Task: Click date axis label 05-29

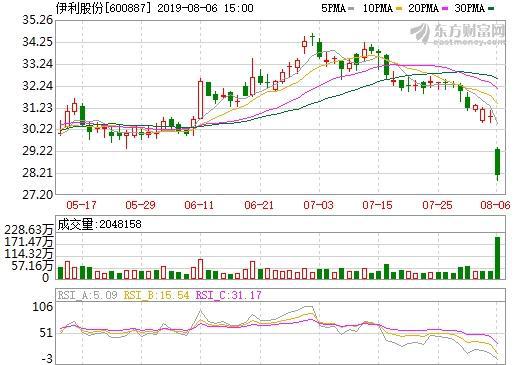Action: click(140, 205)
